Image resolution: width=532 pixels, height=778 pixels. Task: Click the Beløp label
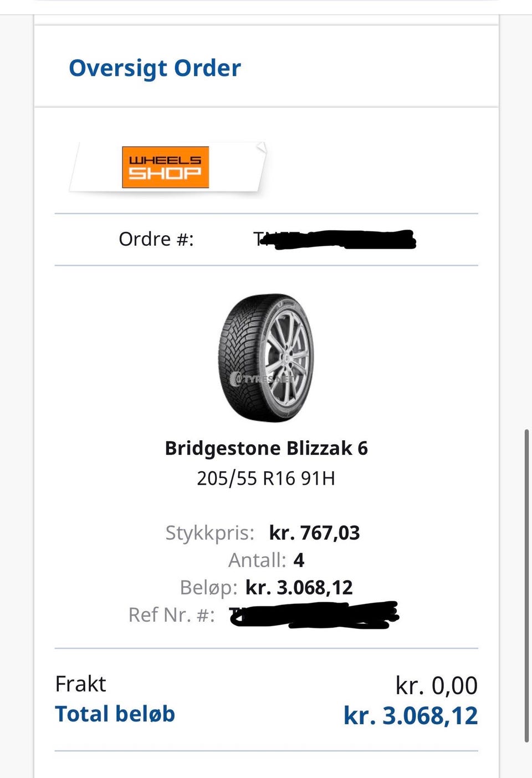(x=208, y=587)
